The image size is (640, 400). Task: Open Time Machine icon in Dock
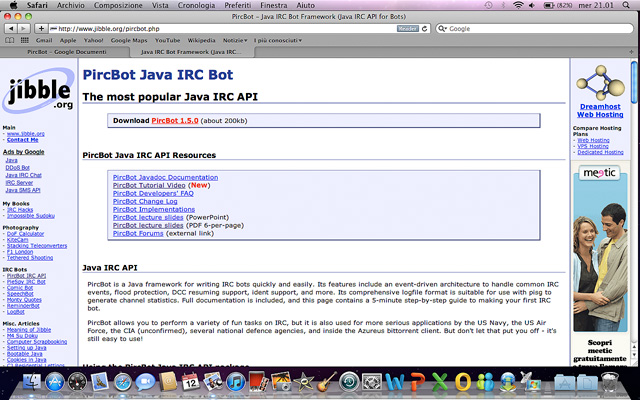pyautogui.click(x=349, y=382)
